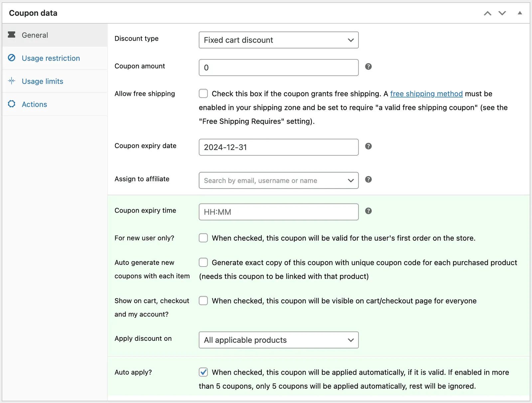Viewport: 532px width, 403px height.
Task: Move Coupon data panel down
Action: click(x=502, y=13)
